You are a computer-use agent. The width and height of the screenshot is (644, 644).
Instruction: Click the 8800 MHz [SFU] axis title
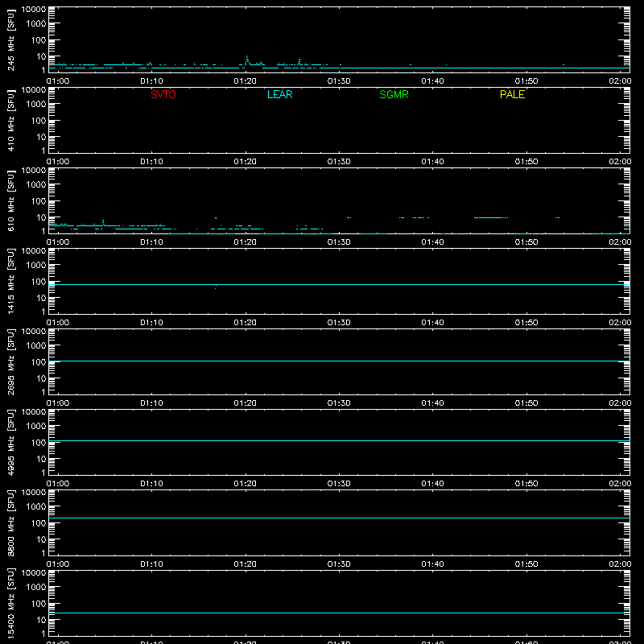11,522
